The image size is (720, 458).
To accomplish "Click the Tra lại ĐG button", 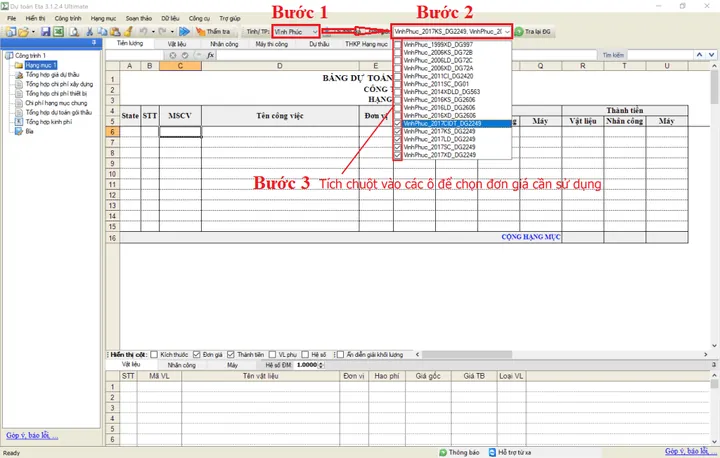I will coord(533,32).
